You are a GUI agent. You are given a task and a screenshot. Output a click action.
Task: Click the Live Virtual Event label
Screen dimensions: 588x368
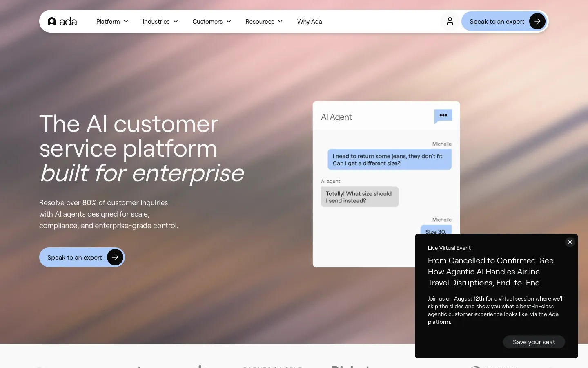pyautogui.click(x=449, y=248)
